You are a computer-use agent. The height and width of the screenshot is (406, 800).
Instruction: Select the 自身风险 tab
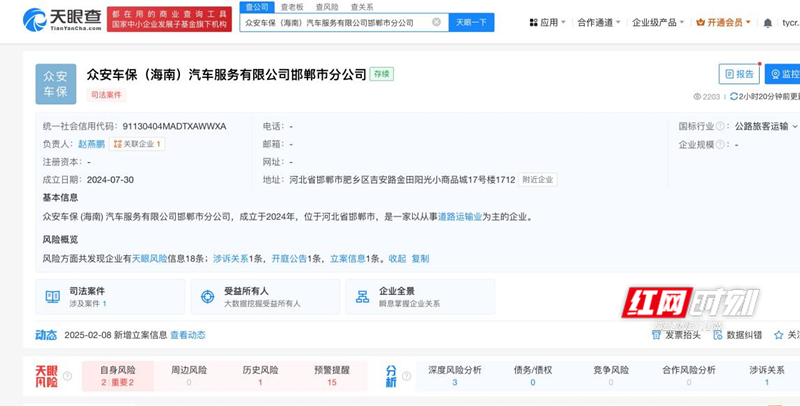(x=118, y=376)
